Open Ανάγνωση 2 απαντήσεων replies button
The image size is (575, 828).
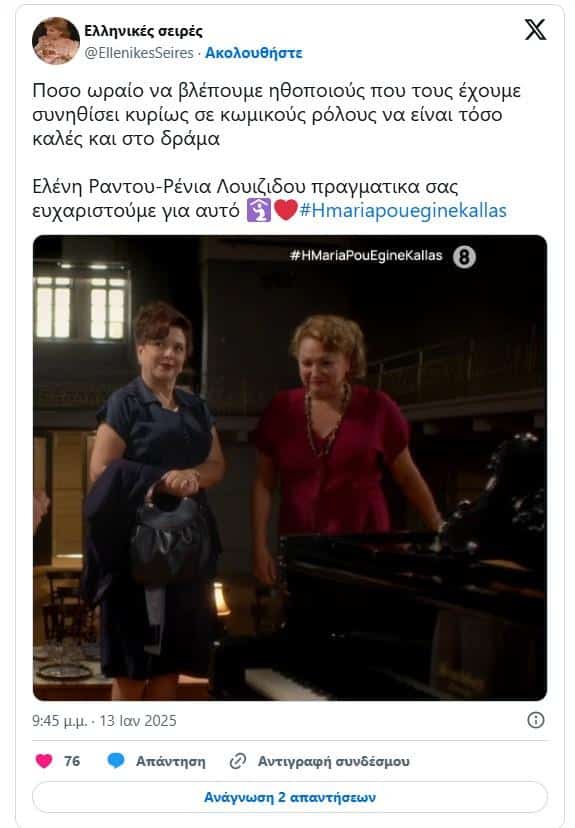coord(290,797)
